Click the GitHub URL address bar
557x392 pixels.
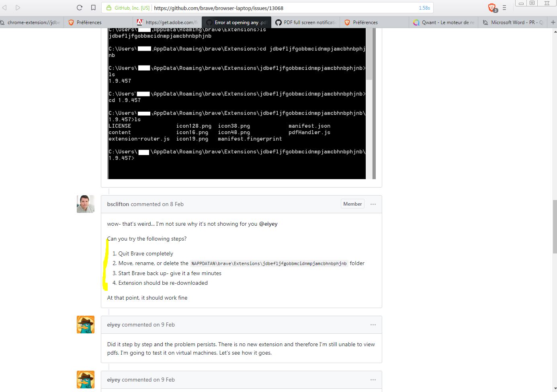click(281, 8)
